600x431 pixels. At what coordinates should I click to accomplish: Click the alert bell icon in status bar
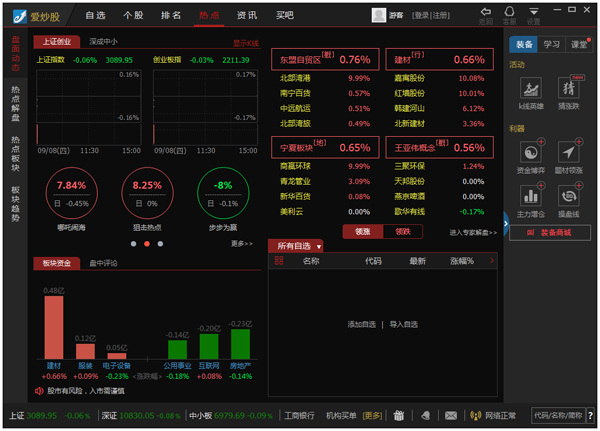click(x=426, y=415)
